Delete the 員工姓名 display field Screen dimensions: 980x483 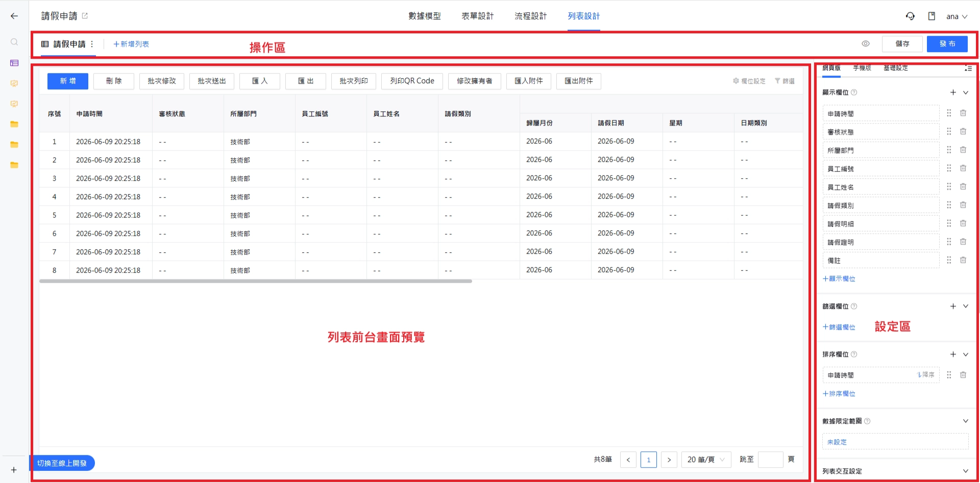(963, 186)
